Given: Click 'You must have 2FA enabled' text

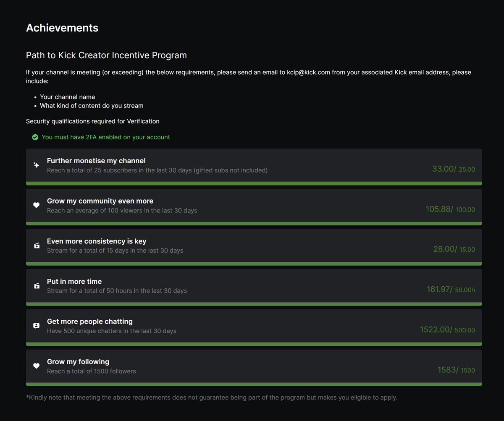Looking at the screenshot, I should click(106, 137).
